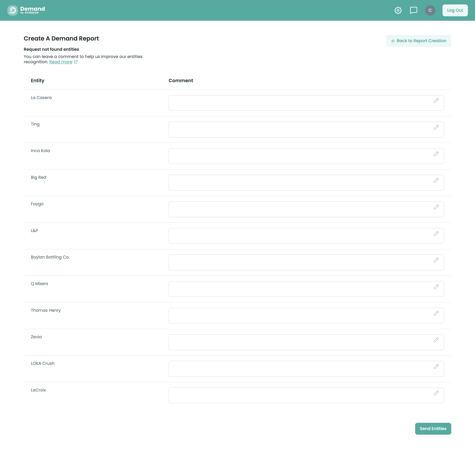Click the pencil icon in Ting row

(436, 127)
